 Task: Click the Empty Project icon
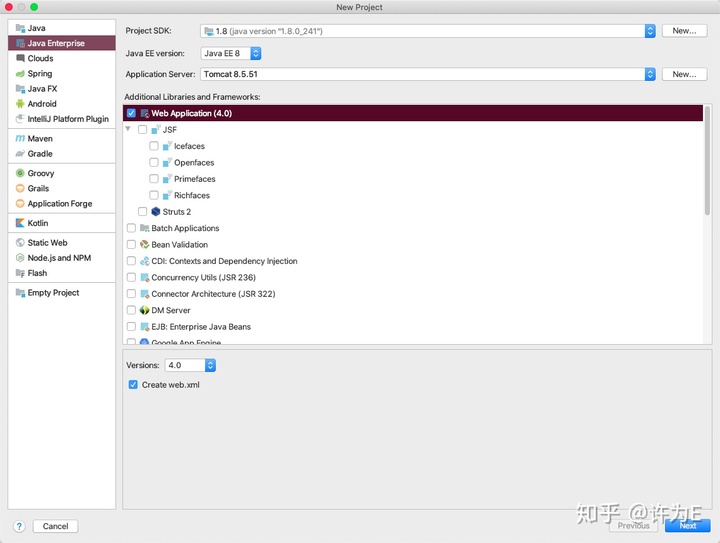pos(20,293)
